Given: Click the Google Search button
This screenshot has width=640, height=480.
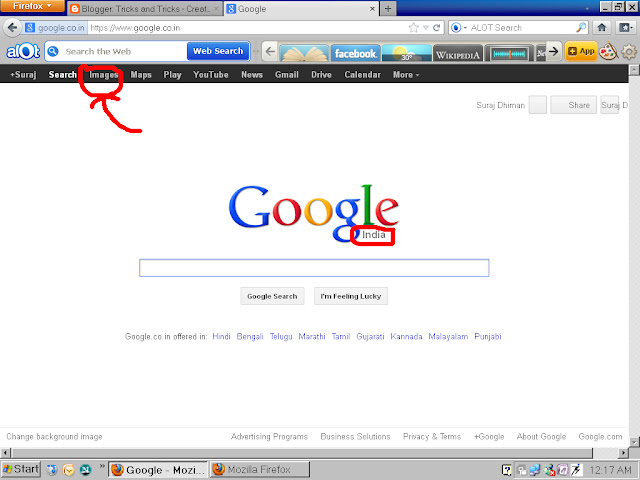Looking at the screenshot, I should point(272,296).
